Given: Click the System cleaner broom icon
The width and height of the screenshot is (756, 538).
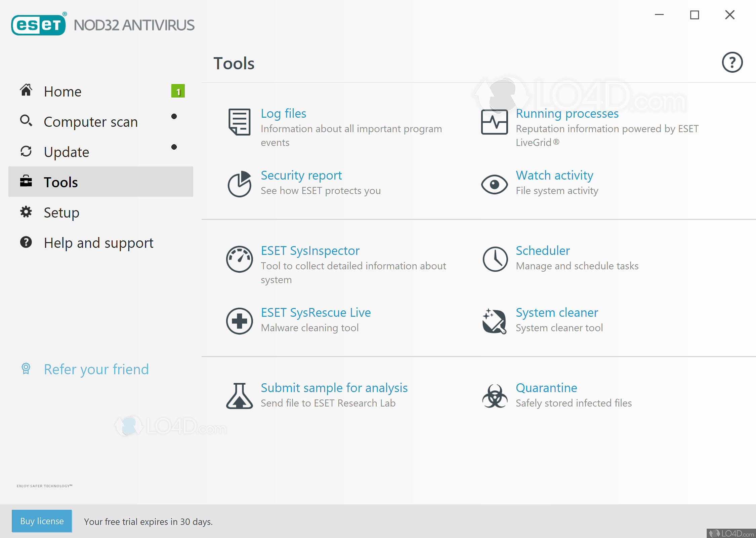Looking at the screenshot, I should (x=494, y=321).
